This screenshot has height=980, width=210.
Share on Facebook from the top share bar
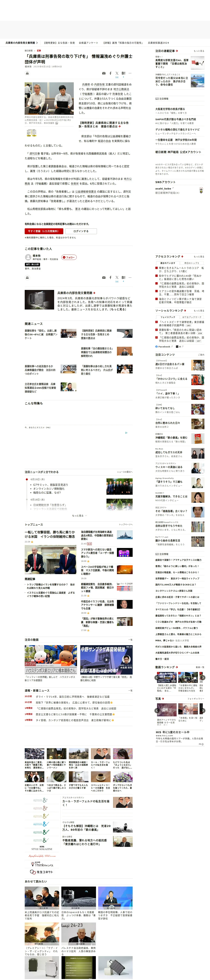111,73
